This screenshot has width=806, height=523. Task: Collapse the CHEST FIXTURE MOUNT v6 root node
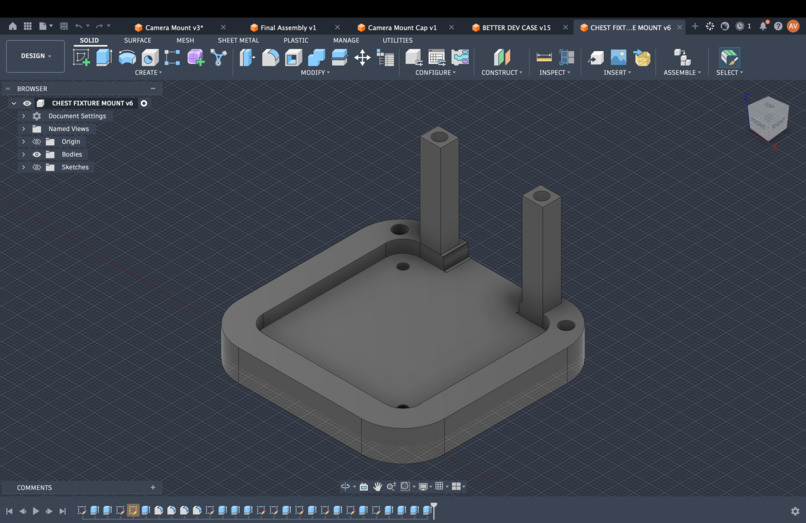click(14, 103)
